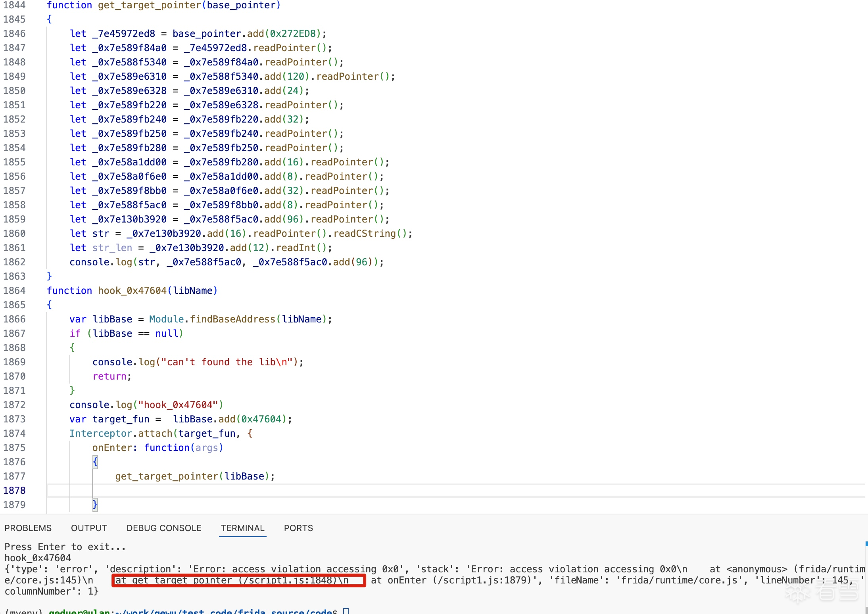This screenshot has width=868, height=614.
Task: Click the get_target_pointer function name on line 1844
Action: click(x=149, y=5)
